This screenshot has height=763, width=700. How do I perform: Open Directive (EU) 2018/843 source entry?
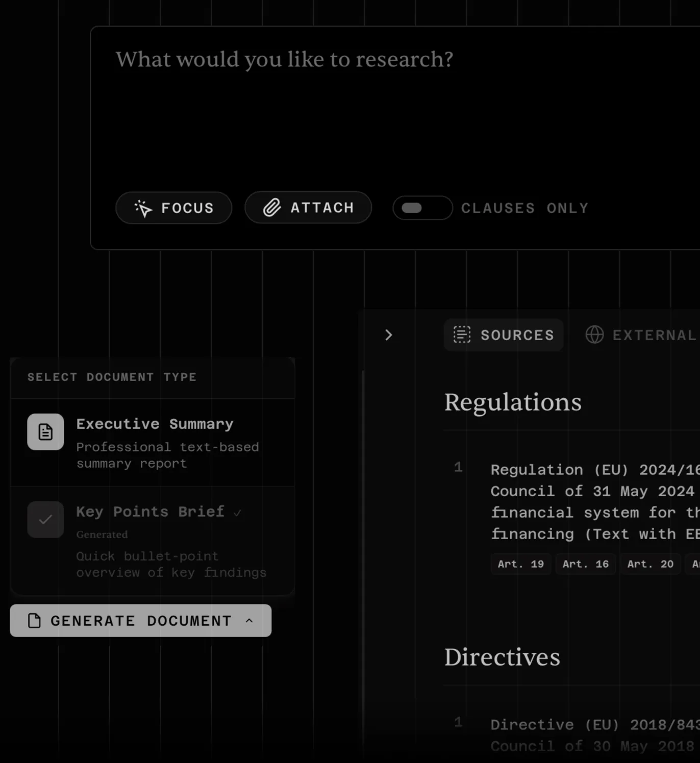pyautogui.click(x=595, y=735)
